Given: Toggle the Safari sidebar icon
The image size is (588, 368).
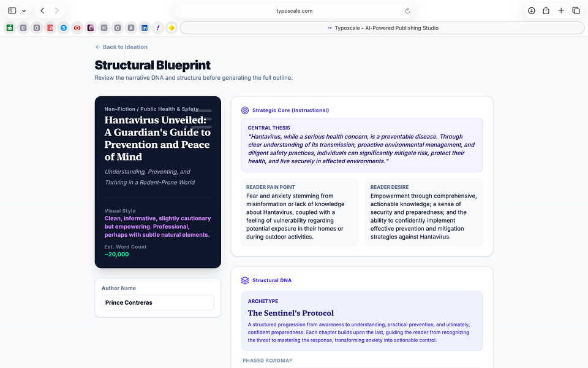Looking at the screenshot, I should point(12,10).
